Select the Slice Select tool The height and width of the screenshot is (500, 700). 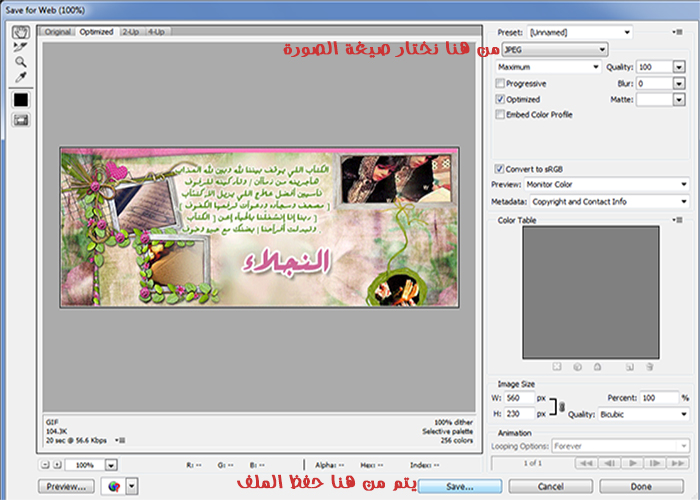point(20,47)
